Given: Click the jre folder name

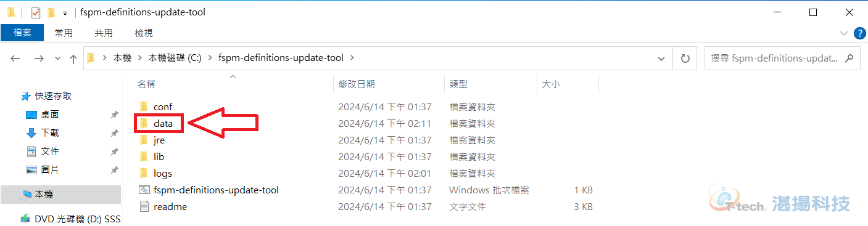Looking at the screenshot, I should pos(159,140).
